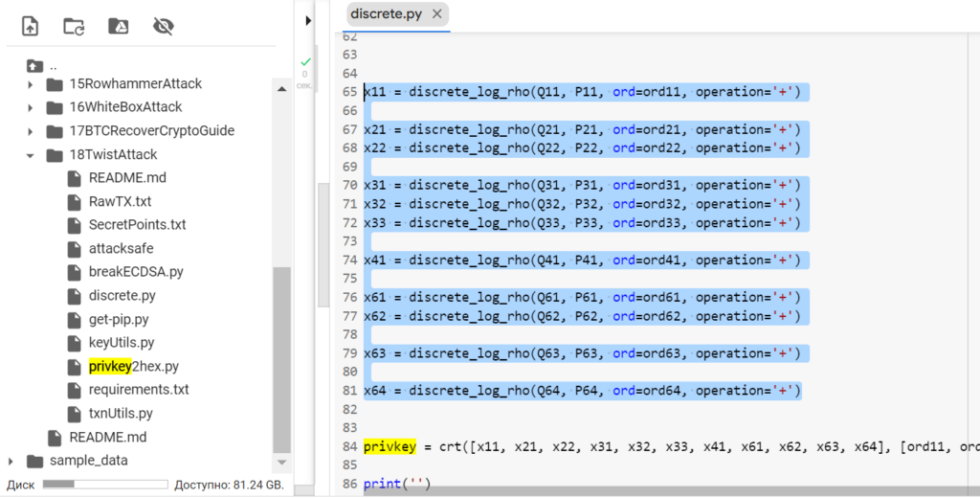This screenshot has height=498, width=980.
Task: Click line number 82 in gutter
Action: 349,410
